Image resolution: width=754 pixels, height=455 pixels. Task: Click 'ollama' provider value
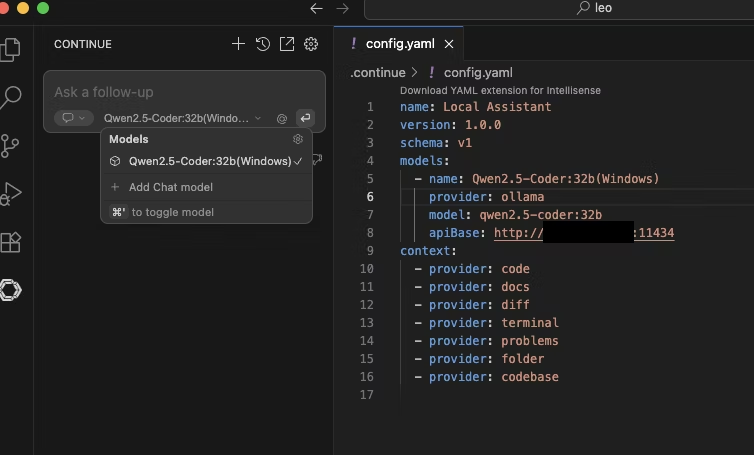pyautogui.click(x=522, y=197)
